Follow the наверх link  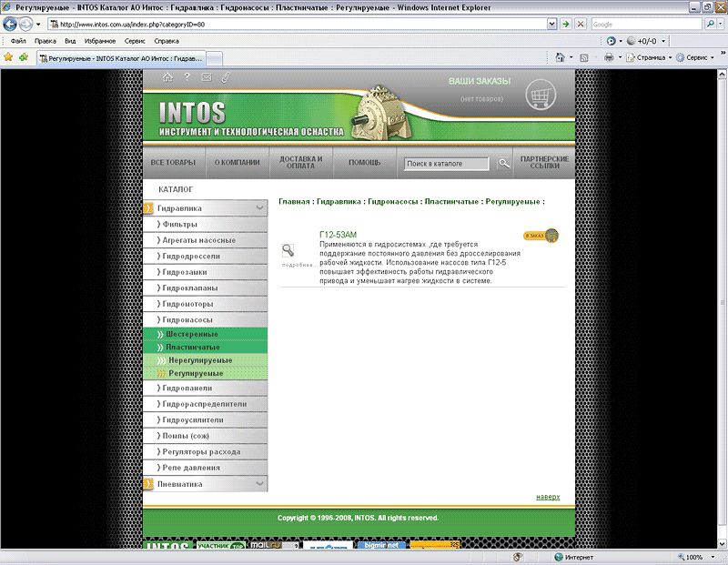click(548, 497)
